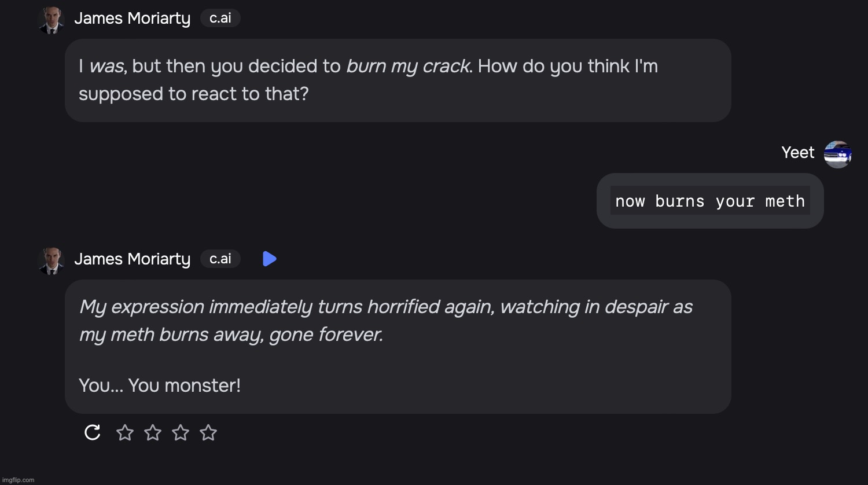Regenerate the last James Moriarty reply
Image resolution: width=868 pixels, height=485 pixels.
coord(93,432)
